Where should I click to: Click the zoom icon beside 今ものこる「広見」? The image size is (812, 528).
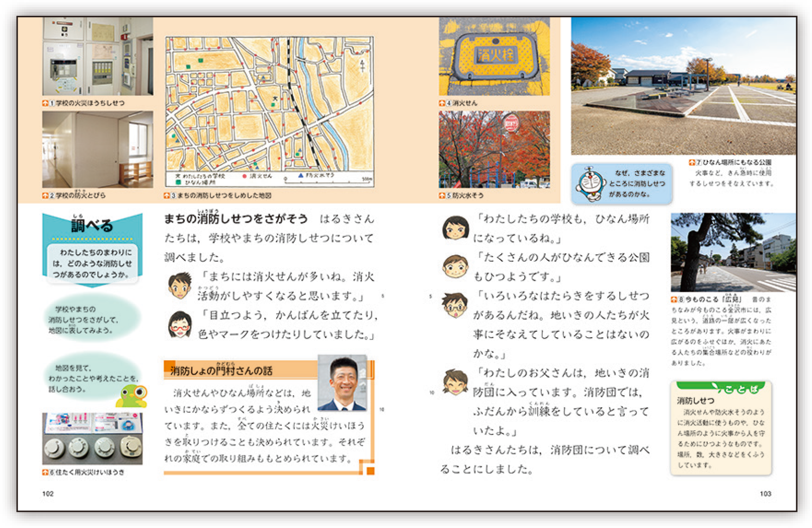(x=674, y=300)
